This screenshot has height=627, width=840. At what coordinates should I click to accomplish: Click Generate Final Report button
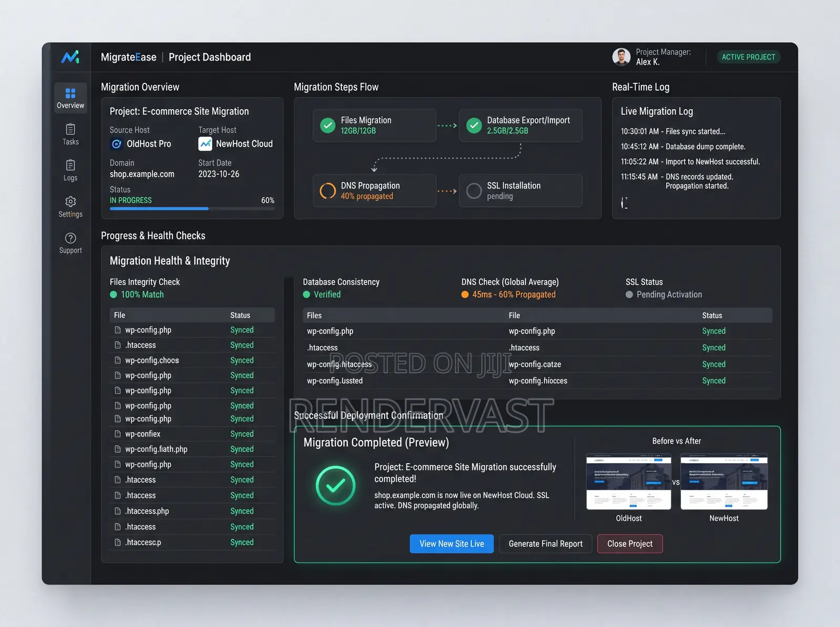545,544
